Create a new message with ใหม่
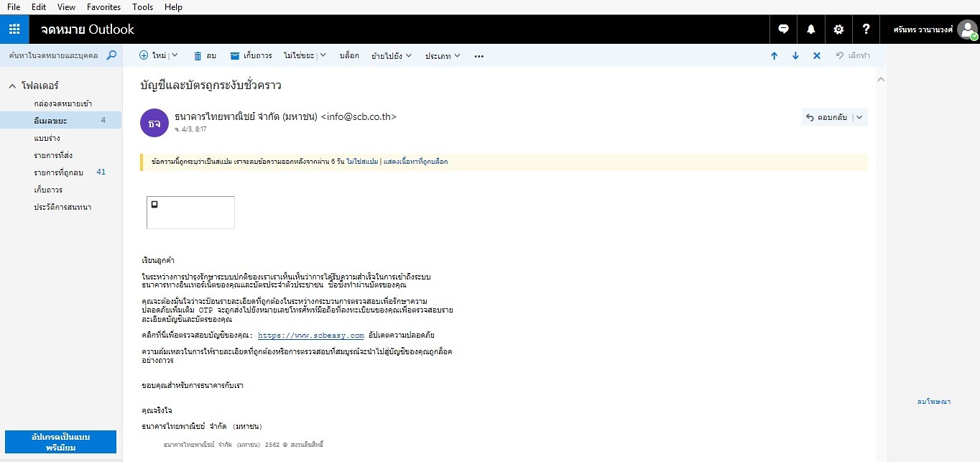The height and width of the screenshot is (462, 980). pyautogui.click(x=152, y=55)
